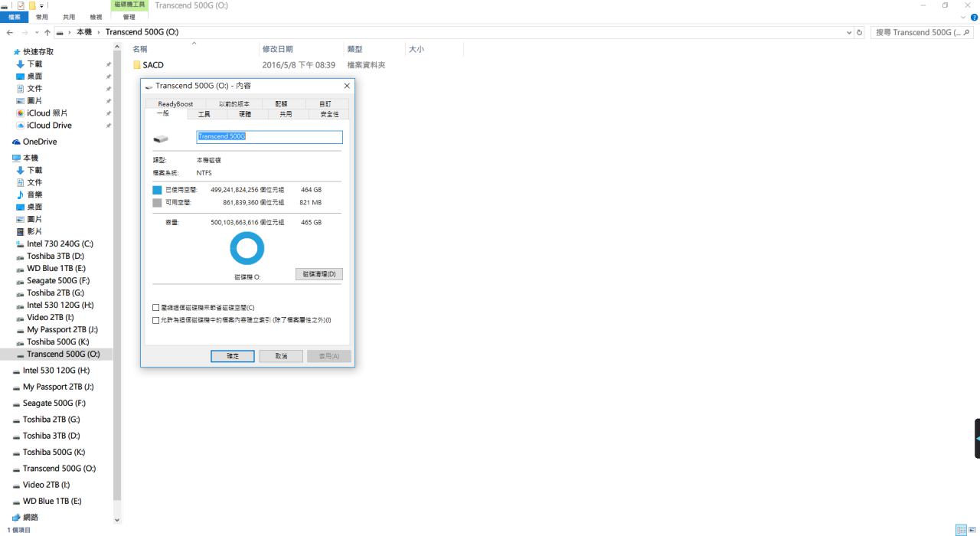Click the search magnifier icon
Viewport: 980px width, 536px height.
pos(968,32)
